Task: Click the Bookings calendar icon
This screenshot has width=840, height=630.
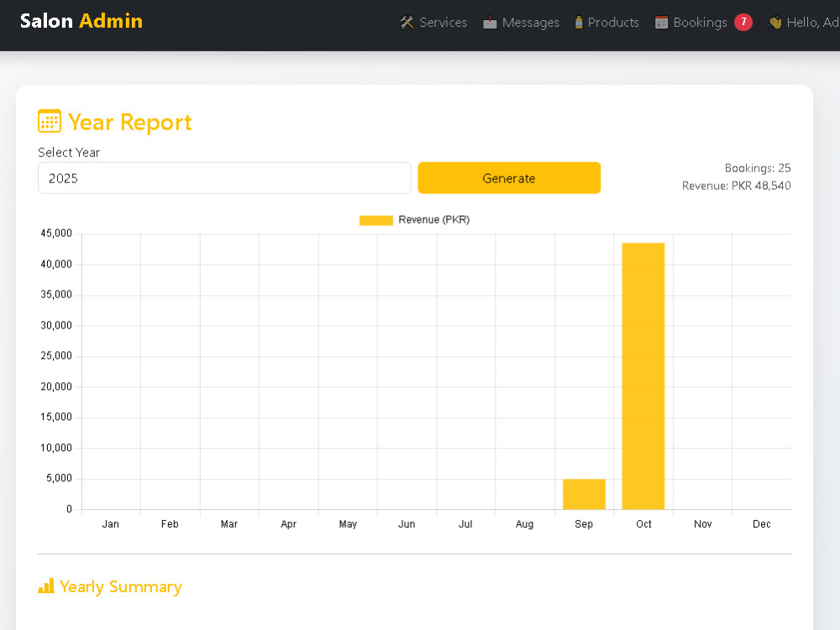Action: tap(662, 23)
